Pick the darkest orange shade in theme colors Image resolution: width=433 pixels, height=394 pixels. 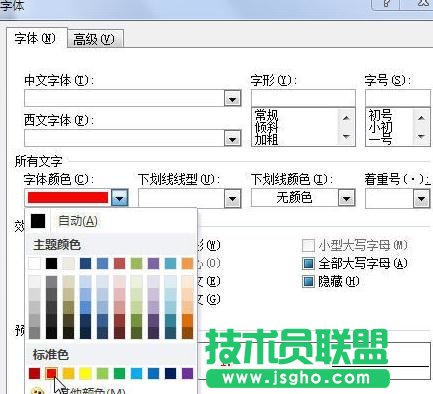(x=187, y=333)
